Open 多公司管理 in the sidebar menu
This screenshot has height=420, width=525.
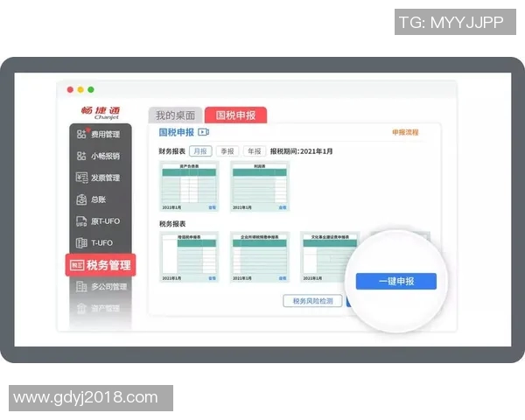pyautogui.click(x=101, y=286)
